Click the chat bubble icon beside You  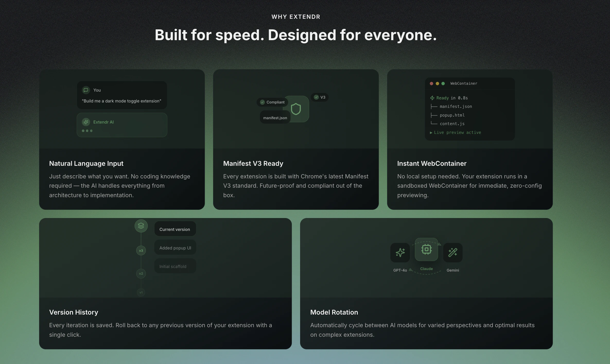tap(86, 90)
